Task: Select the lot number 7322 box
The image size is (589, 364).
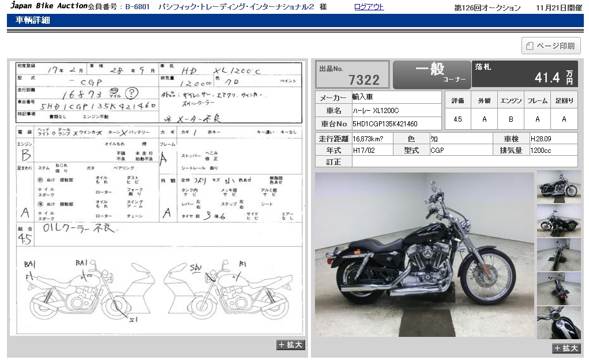Action: 352,74
